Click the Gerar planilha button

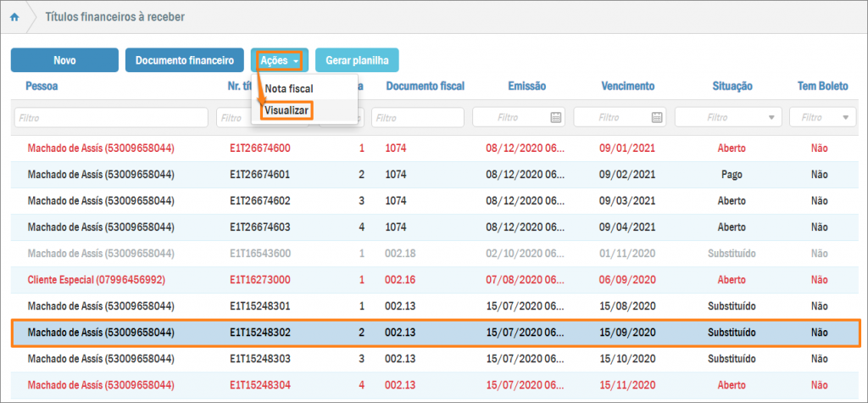[x=357, y=60]
